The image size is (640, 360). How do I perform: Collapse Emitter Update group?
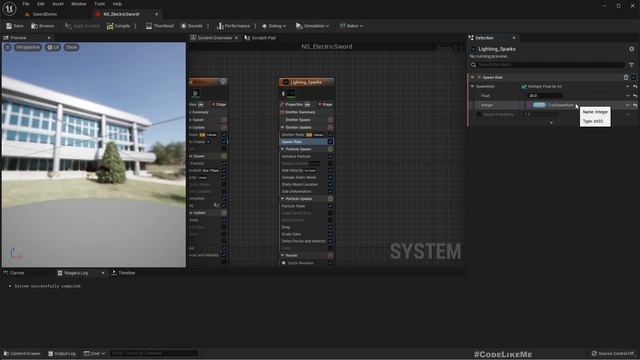click(x=282, y=127)
